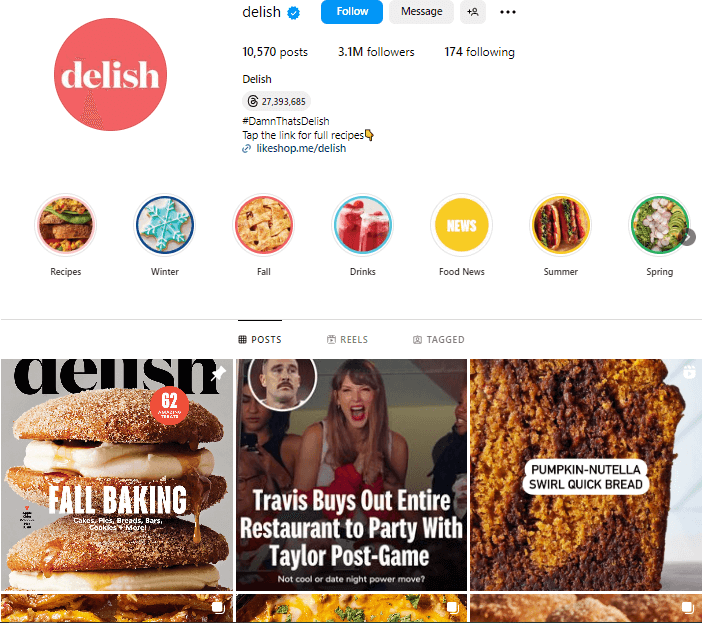
Task: Select the Posts tab
Action: [x=260, y=340]
